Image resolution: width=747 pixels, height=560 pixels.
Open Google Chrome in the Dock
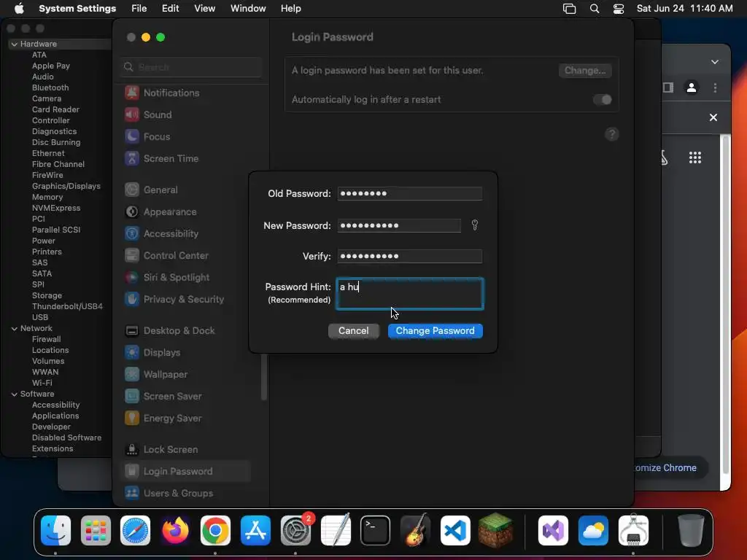click(x=215, y=530)
